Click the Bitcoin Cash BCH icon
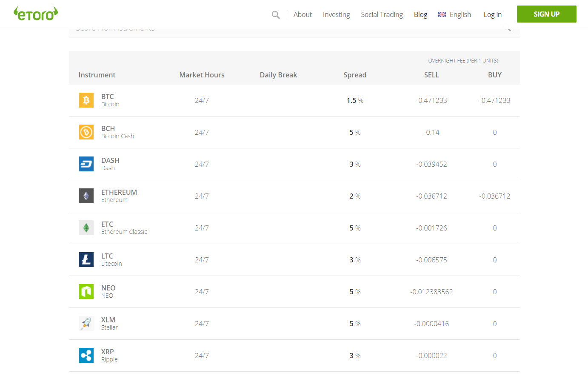Viewport: 588px width, 384px height. (86, 132)
